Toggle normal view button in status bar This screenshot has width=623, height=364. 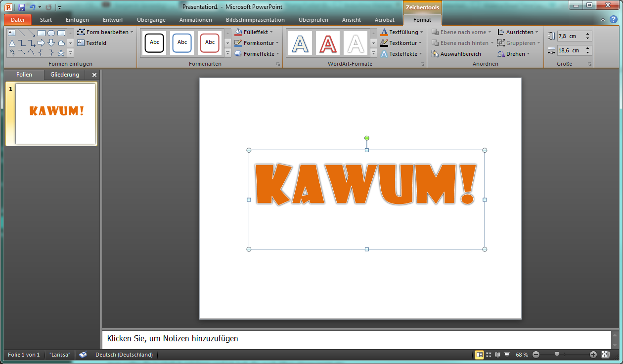click(479, 355)
